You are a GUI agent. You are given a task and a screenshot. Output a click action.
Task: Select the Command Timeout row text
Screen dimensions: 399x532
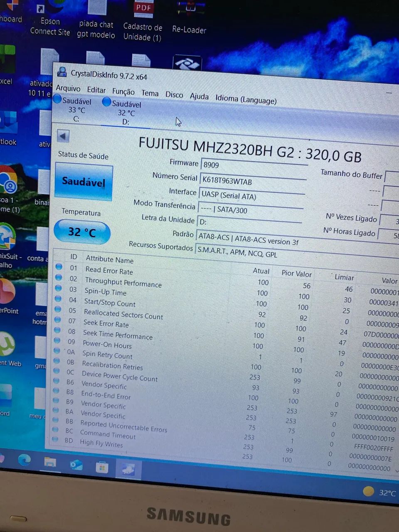(x=108, y=434)
